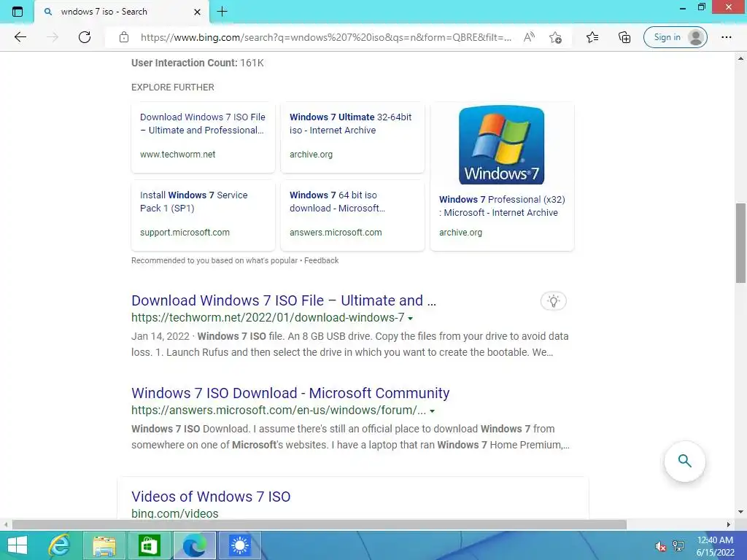This screenshot has width=747, height=560.
Task: Click the profile avatar in Sign in button
Action: 695,37
